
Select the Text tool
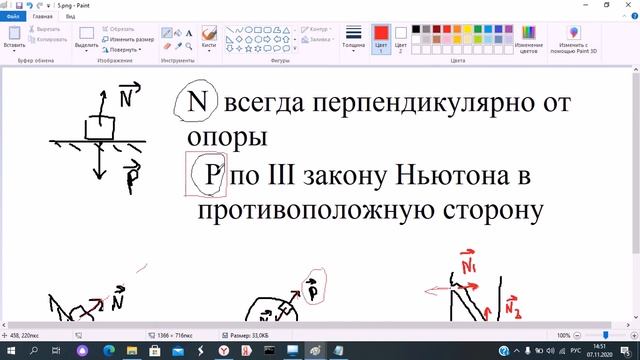[x=189, y=33]
